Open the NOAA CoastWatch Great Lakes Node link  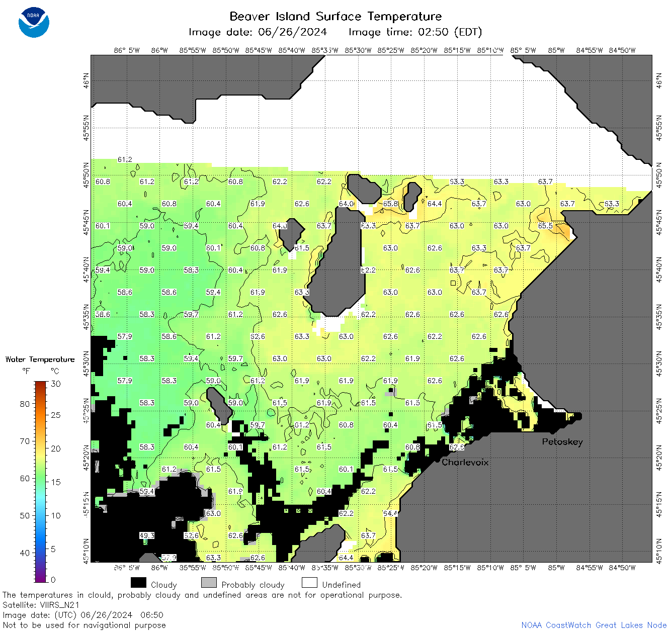coord(594,625)
